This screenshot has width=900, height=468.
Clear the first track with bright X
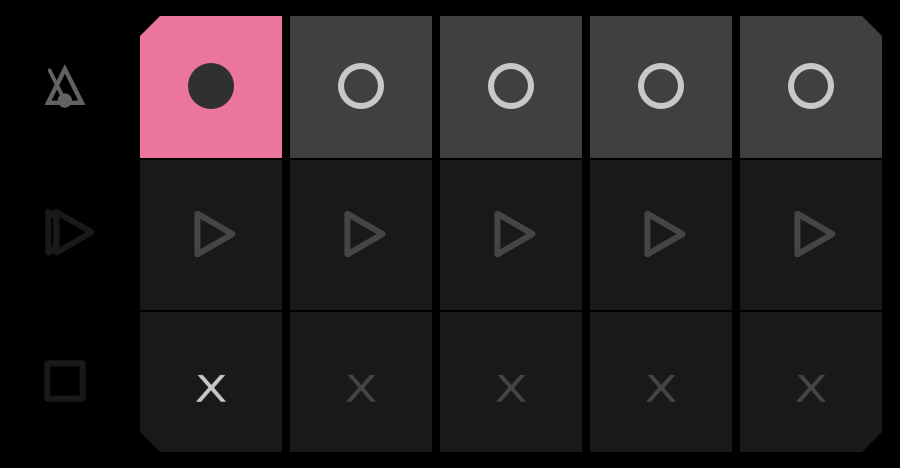pyautogui.click(x=211, y=382)
